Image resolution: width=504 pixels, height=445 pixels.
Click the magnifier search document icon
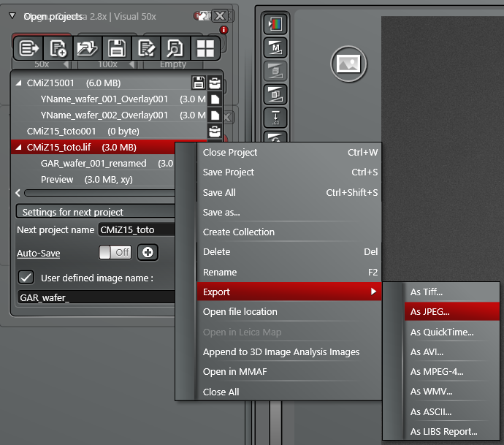coord(175,49)
